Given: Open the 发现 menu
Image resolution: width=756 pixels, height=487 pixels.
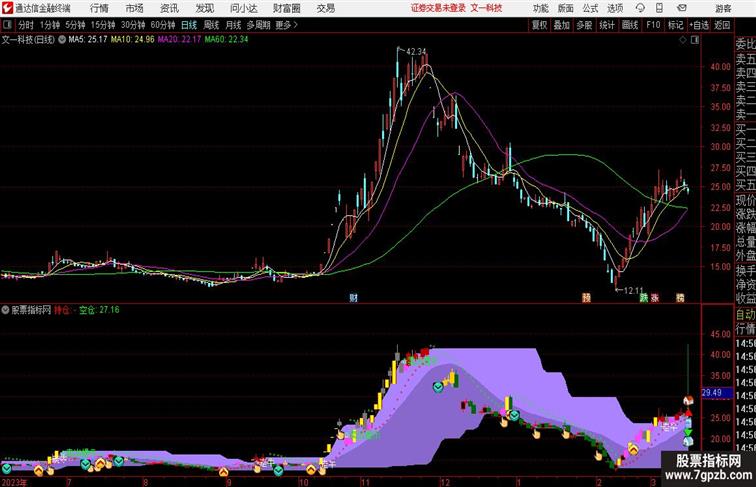Looking at the screenshot, I should pos(204,8).
